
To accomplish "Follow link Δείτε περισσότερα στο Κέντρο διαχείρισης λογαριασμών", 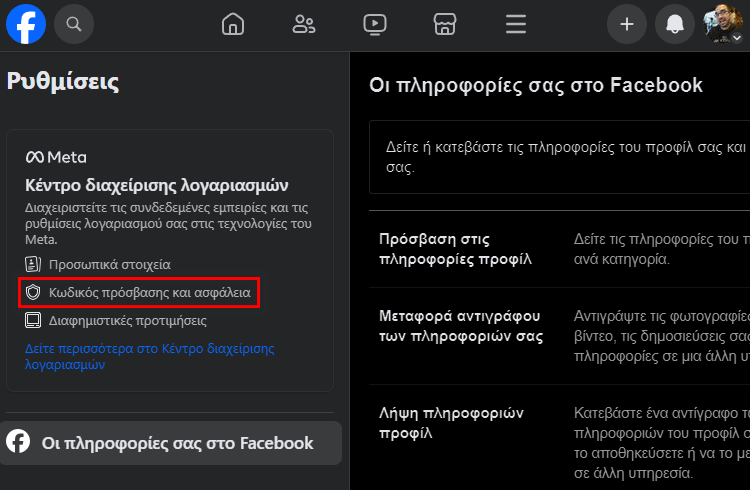I will point(150,356).
